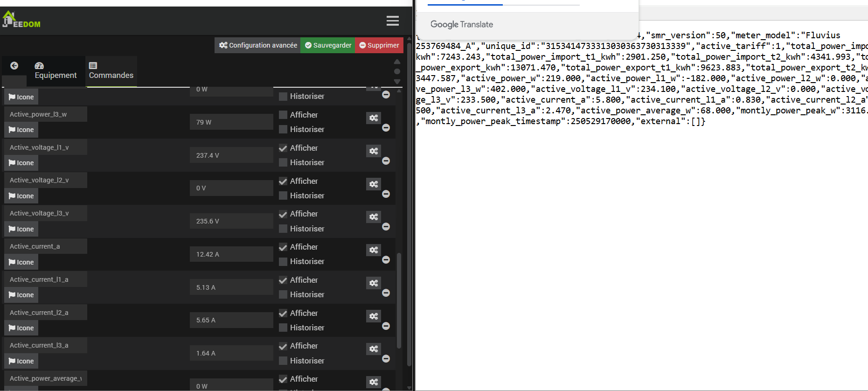Switch to the Equipement tab
This screenshot has width=868, height=391.
[x=56, y=71]
